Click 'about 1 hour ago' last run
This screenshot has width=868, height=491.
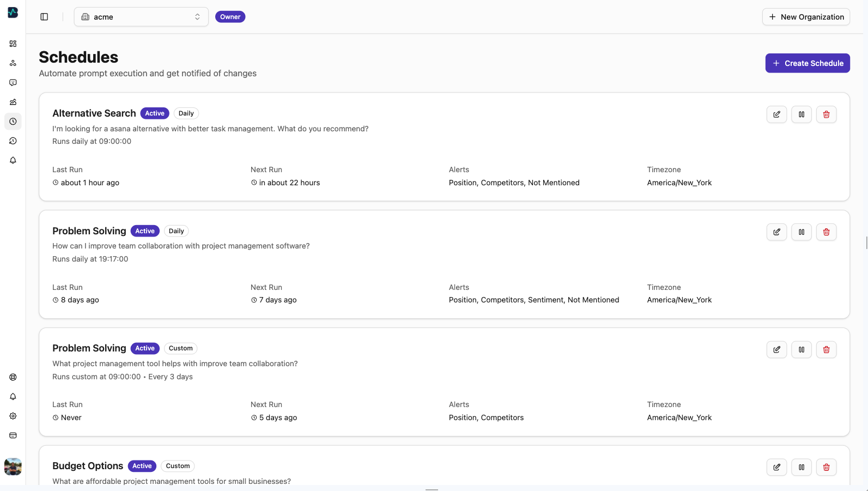(x=90, y=183)
